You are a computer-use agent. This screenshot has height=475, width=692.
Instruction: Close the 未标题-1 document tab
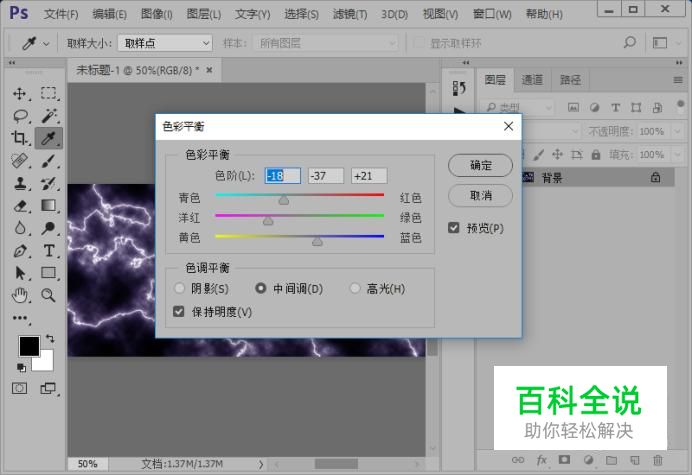click(209, 70)
